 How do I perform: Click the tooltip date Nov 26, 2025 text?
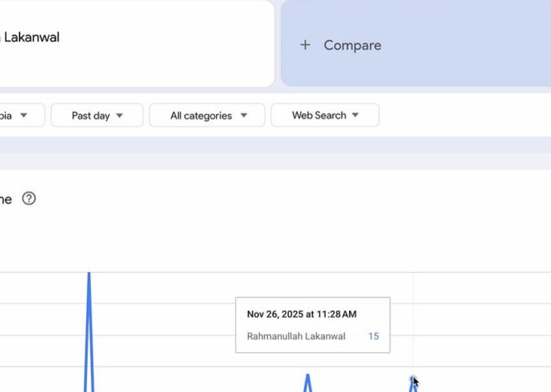302,314
